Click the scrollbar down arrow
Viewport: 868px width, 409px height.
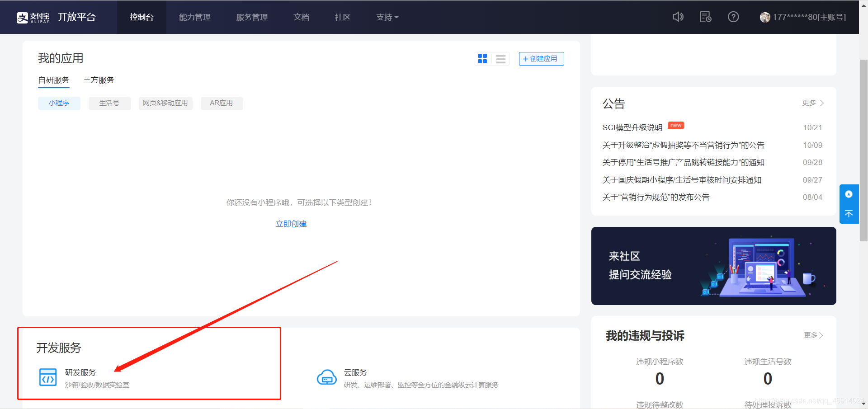click(863, 404)
